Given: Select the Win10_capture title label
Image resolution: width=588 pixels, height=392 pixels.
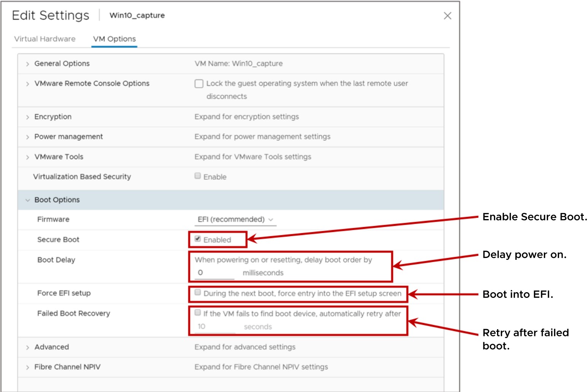Looking at the screenshot, I should coord(137,15).
